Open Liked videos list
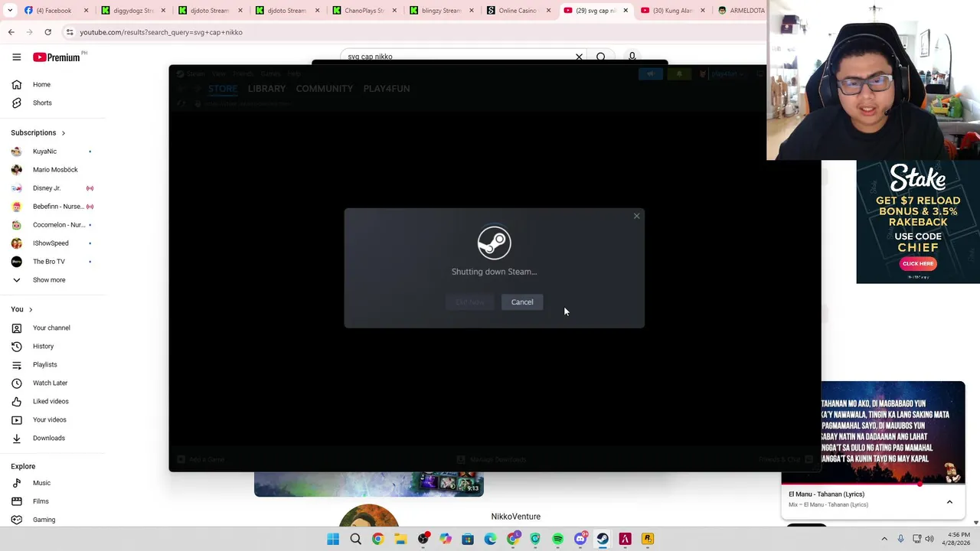 [x=51, y=401]
